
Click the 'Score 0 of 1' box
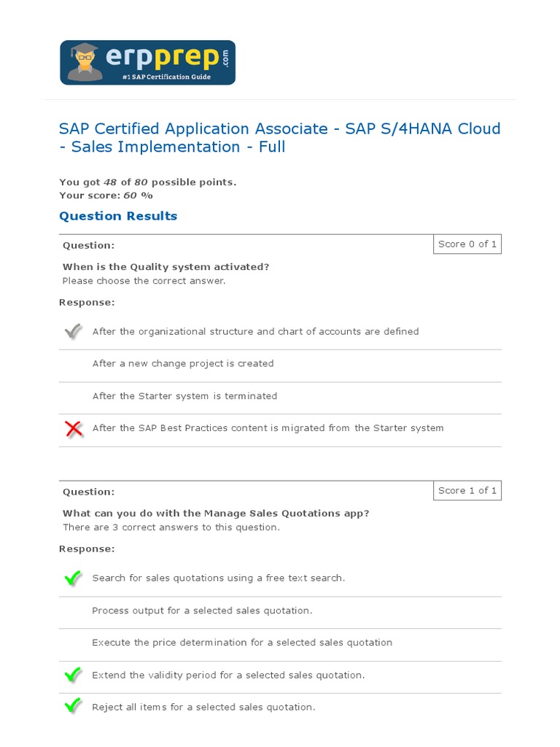pos(467,244)
